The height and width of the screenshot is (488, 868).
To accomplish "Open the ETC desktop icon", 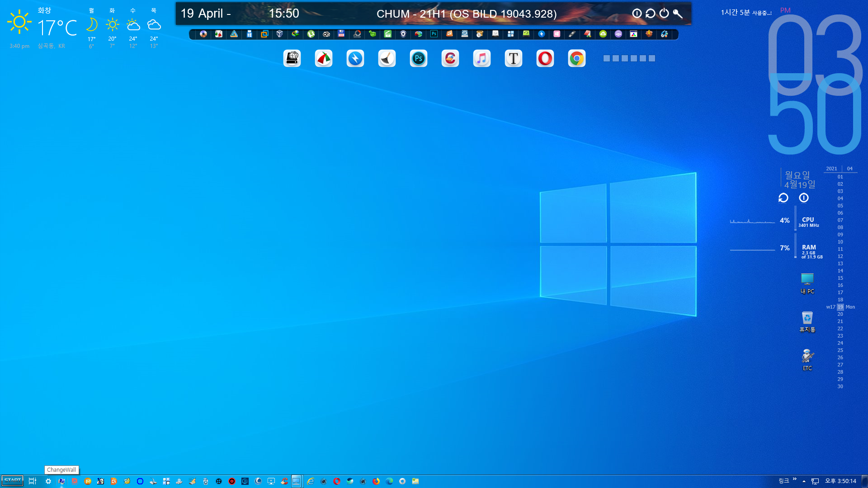I will point(807,360).
